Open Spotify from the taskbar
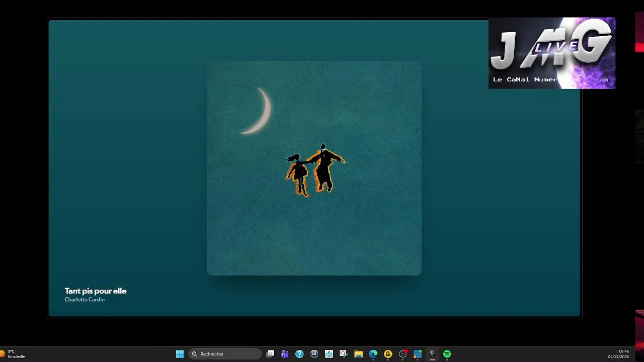Image resolution: width=644 pixels, height=362 pixels. (x=447, y=354)
